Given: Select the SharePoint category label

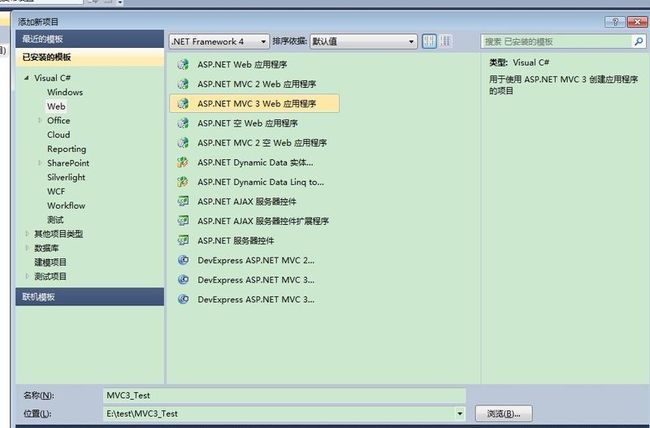Looking at the screenshot, I should click(68, 163).
